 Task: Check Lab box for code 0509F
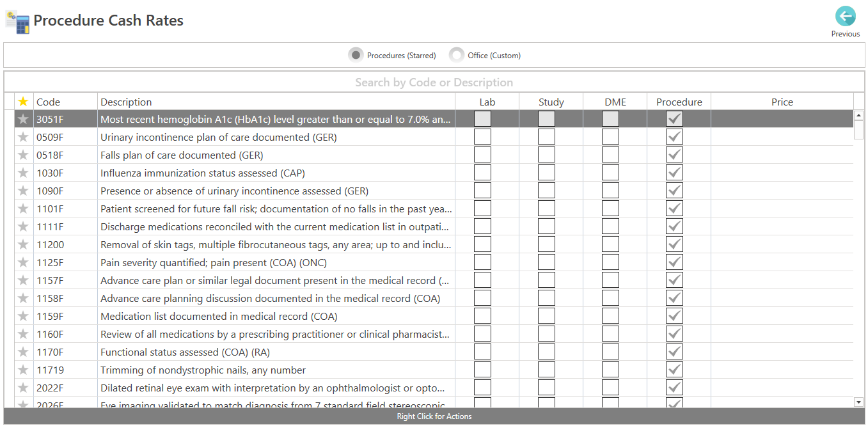(x=482, y=137)
